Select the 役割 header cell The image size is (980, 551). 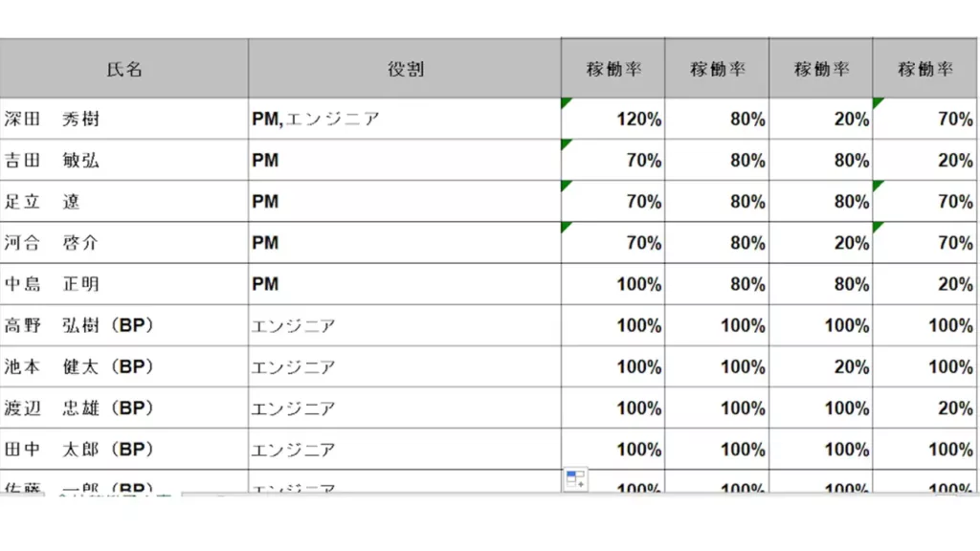(405, 69)
